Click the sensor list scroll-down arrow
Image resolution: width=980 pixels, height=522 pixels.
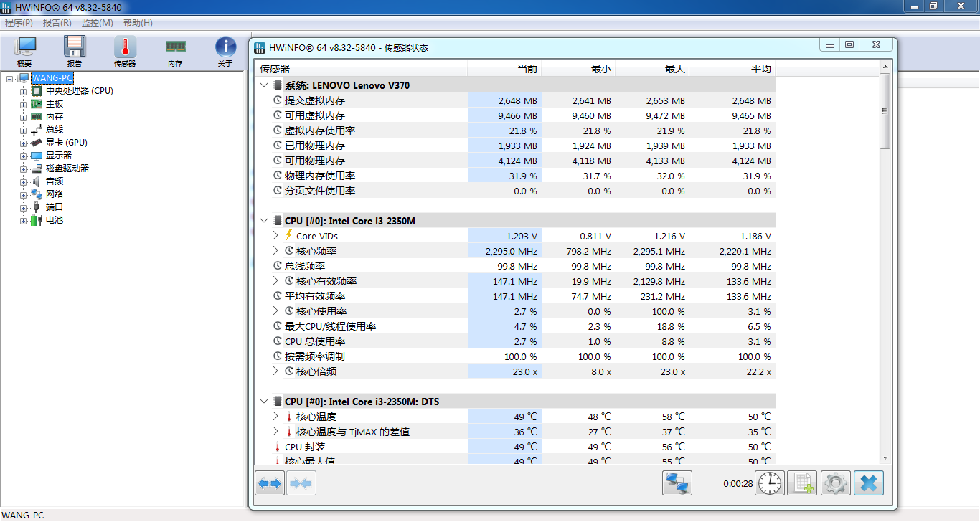[x=885, y=458]
